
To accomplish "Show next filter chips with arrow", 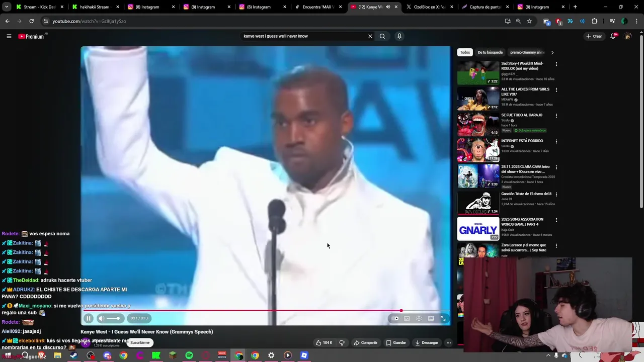I will [x=552, y=52].
